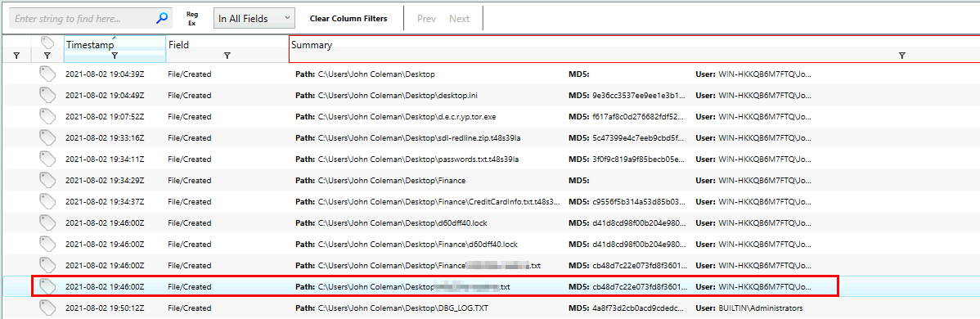Tag the d.e.c.r.yp.tor.exe row

47,117
